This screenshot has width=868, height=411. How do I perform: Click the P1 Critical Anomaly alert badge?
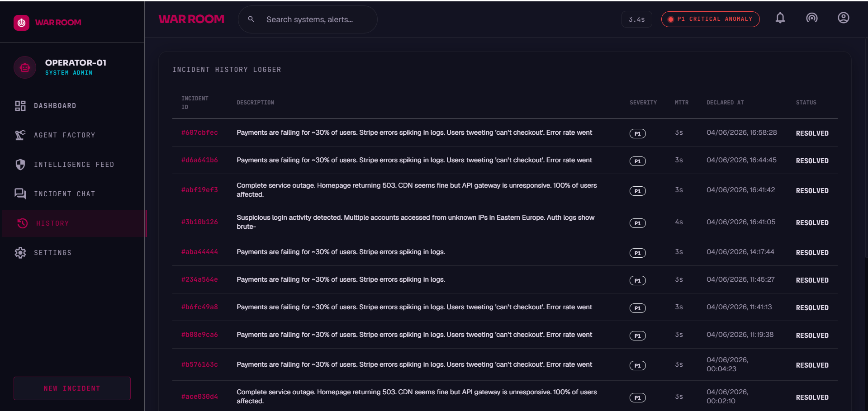[710, 19]
